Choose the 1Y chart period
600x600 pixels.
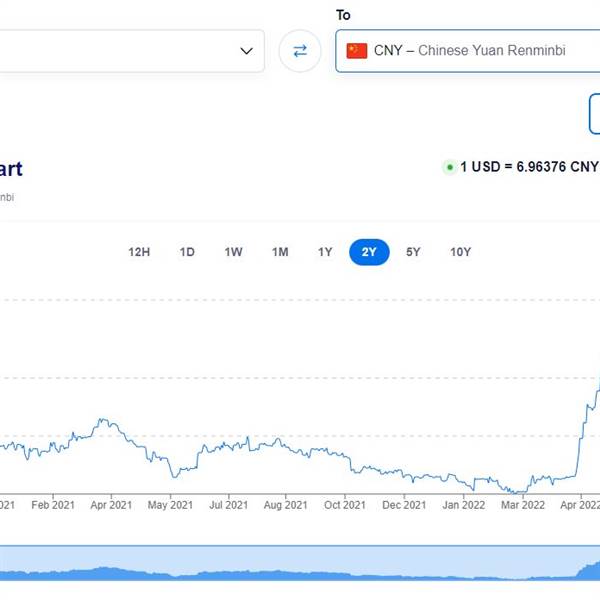coord(325,252)
